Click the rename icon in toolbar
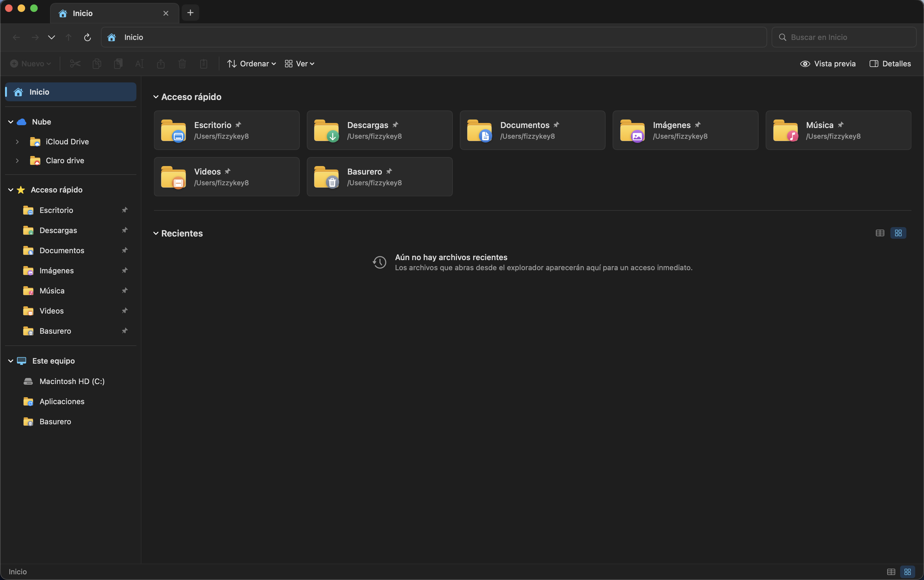This screenshot has height=580, width=924. coord(140,64)
